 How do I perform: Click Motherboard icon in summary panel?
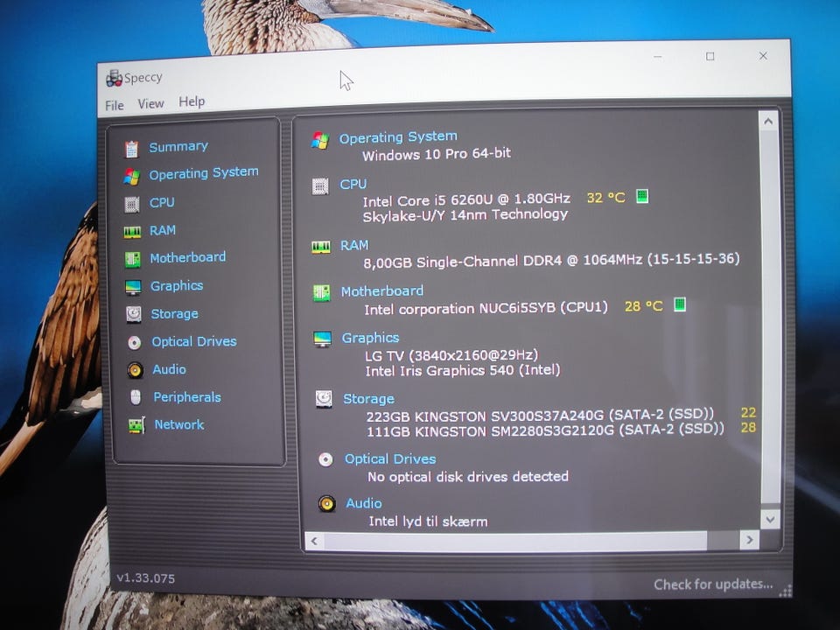(321, 293)
